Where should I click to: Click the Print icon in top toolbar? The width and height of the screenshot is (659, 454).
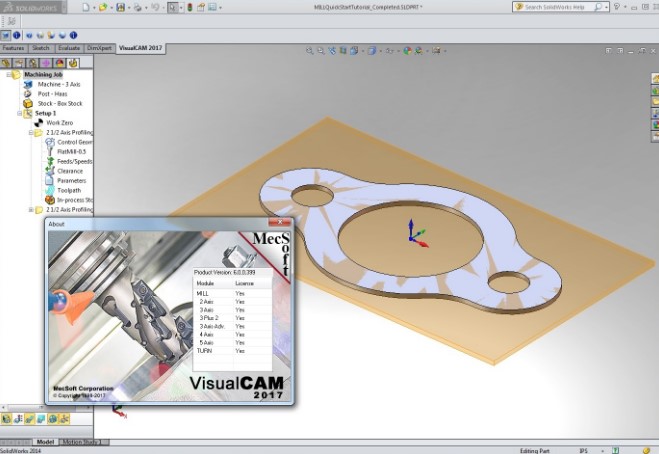coord(137,7)
